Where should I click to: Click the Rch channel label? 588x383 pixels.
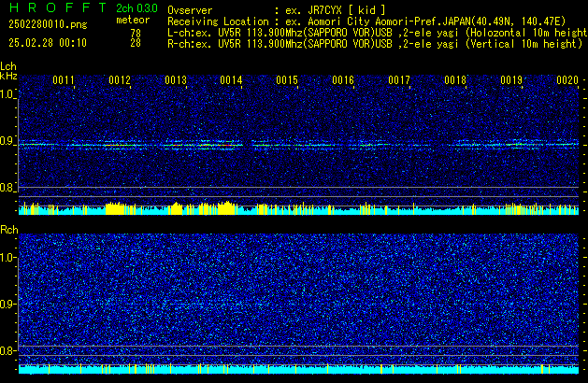click(x=9, y=230)
